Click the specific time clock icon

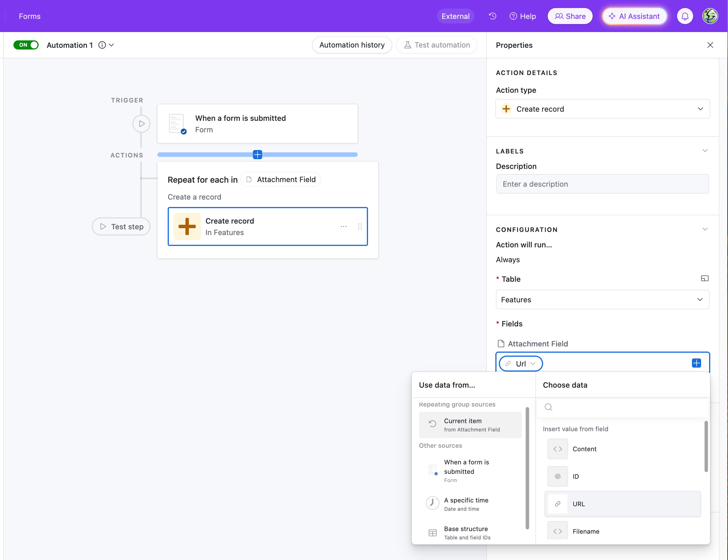tap(432, 503)
